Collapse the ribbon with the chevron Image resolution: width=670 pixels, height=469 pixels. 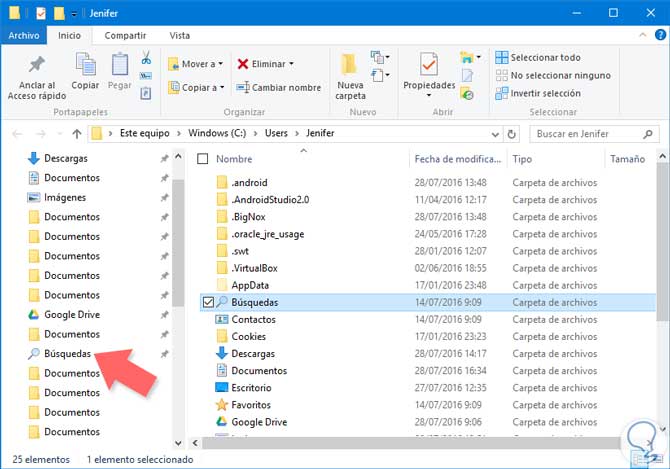tap(642, 35)
